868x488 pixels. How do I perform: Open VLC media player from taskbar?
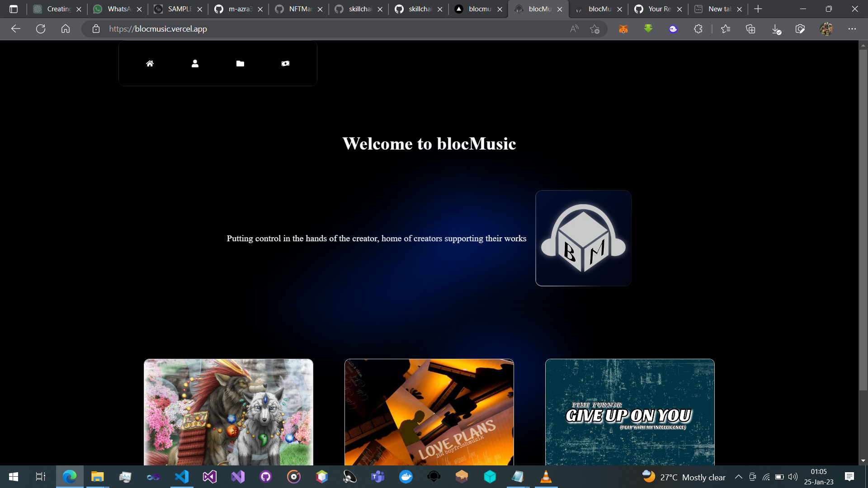point(546,477)
